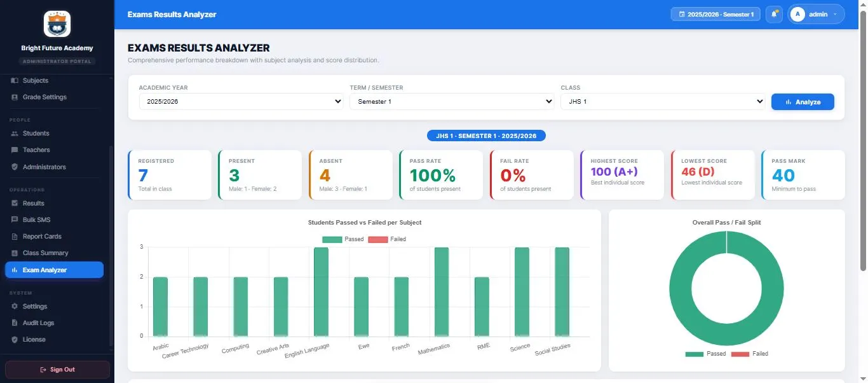Click the Teachers icon in sidebar
Viewport: 868px width, 383px height.
coord(15,150)
